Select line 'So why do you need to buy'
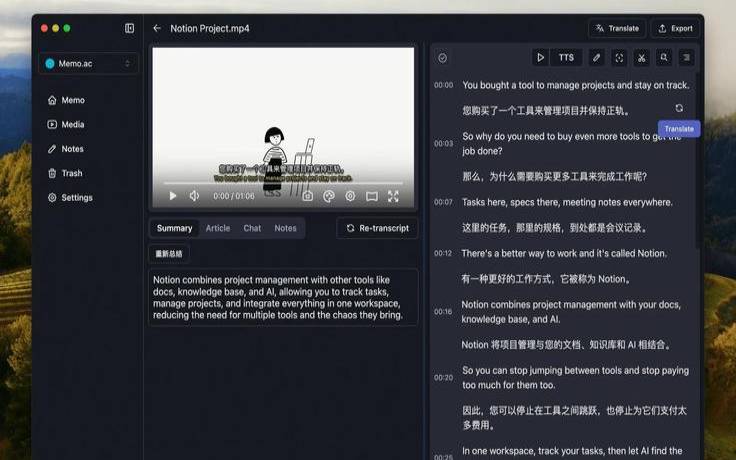The height and width of the screenshot is (460, 736). (x=571, y=143)
